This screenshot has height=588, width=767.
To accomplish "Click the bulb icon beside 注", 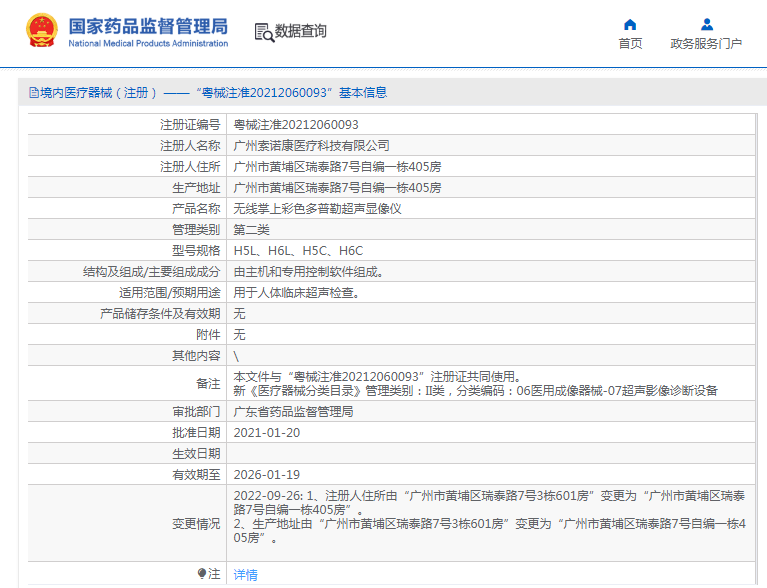I will coord(202,574).
